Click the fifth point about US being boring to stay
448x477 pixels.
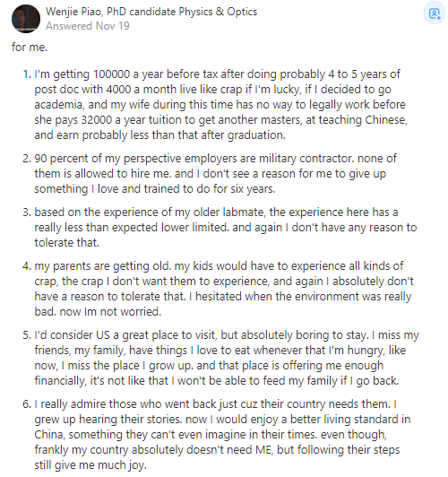click(x=227, y=358)
